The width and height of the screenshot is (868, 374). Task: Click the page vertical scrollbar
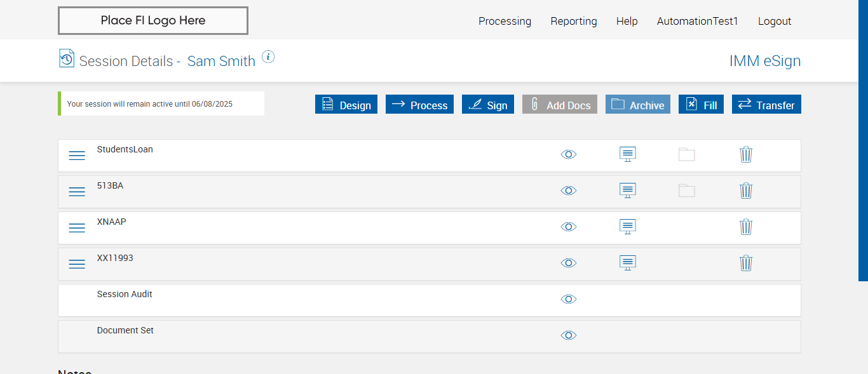[x=863, y=140]
